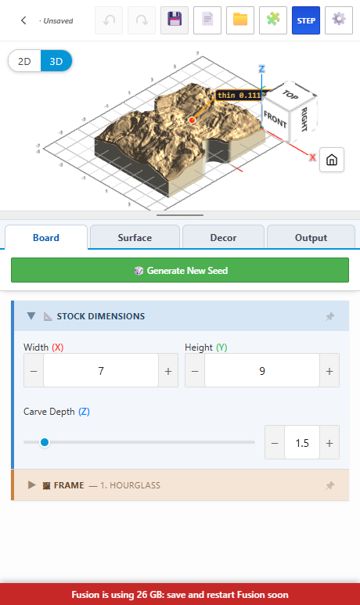Image resolution: width=360 pixels, height=605 pixels.
Task: Open the yellow folder icon
Action: coord(240,20)
